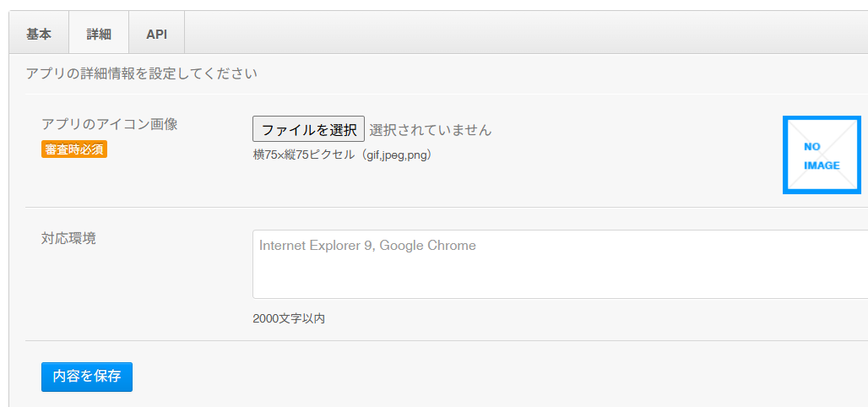Click the アプリのアイコン画像 label
This screenshot has height=407, width=868.
pyautogui.click(x=110, y=124)
